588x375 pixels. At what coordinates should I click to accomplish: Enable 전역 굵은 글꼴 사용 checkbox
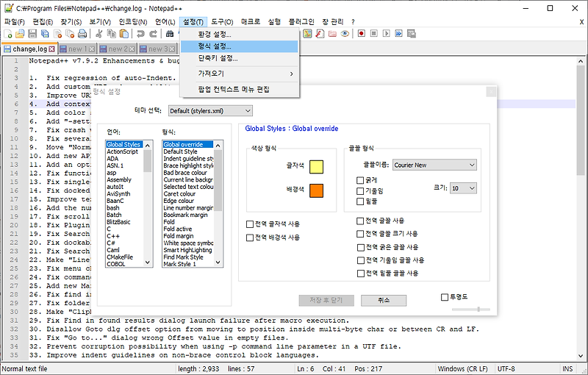tap(360, 248)
